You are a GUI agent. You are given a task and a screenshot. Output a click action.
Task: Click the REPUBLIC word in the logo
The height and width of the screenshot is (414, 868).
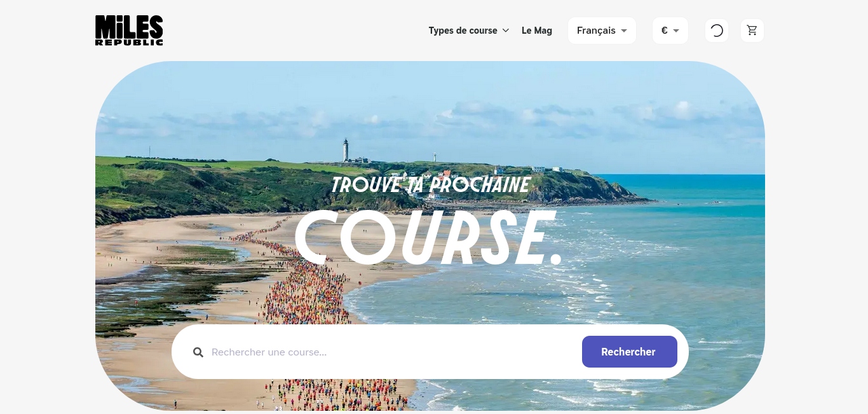(129, 42)
